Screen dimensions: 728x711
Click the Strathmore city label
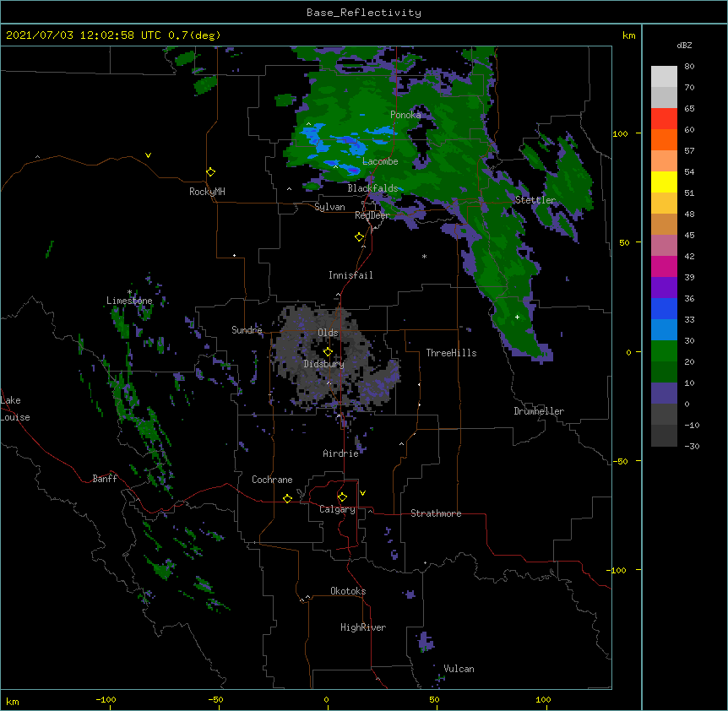(x=436, y=513)
